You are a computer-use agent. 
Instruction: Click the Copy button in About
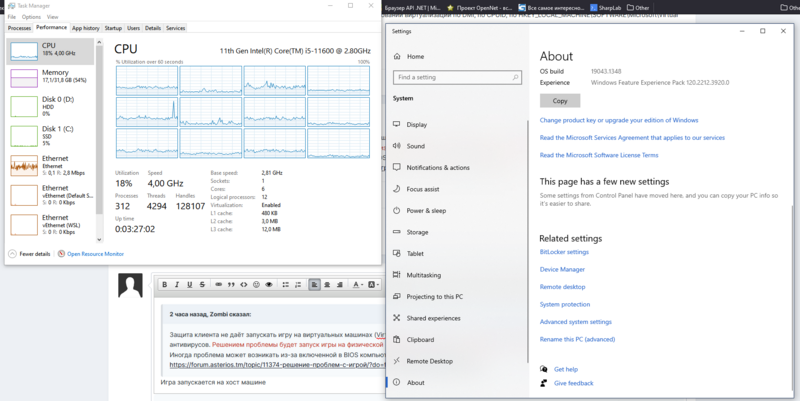(x=560, y=101)
